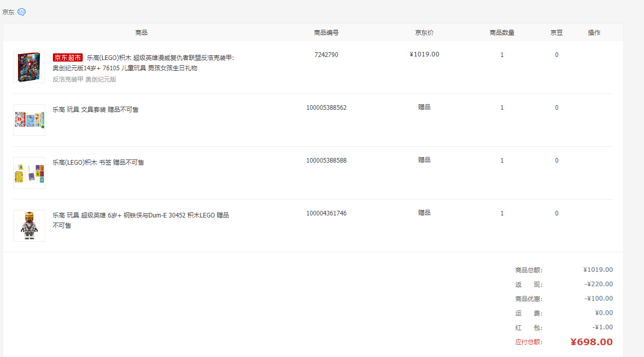This screenshot has width=644, height=357.
Task: Open the 乐高 玩具 文具套装 赠品不可售 link
Action: pos(96,110)
